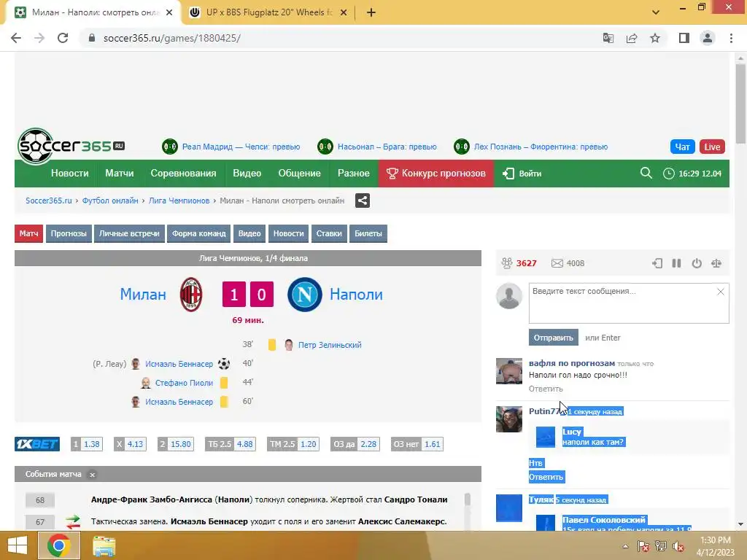The width and height of the screenshot is (747, 560).
Task: Open Лех Познань – Фиорентина preview
Action: pos(541,147)
